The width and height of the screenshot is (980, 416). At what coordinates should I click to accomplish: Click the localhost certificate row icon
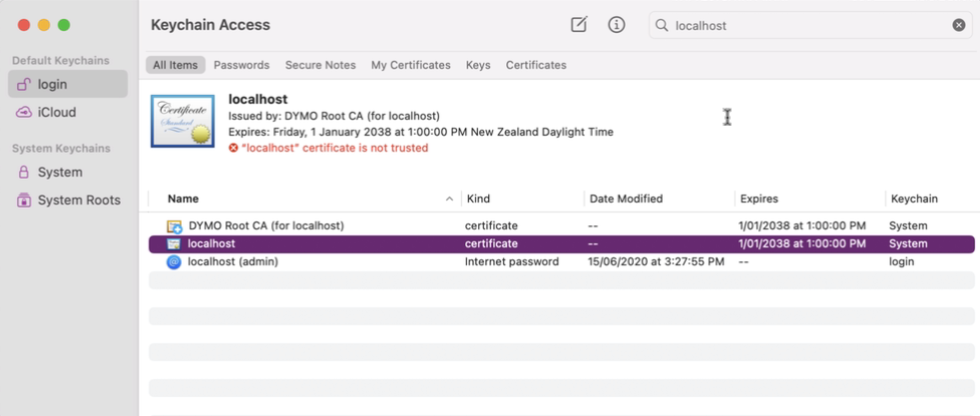[x=174, y=244]
